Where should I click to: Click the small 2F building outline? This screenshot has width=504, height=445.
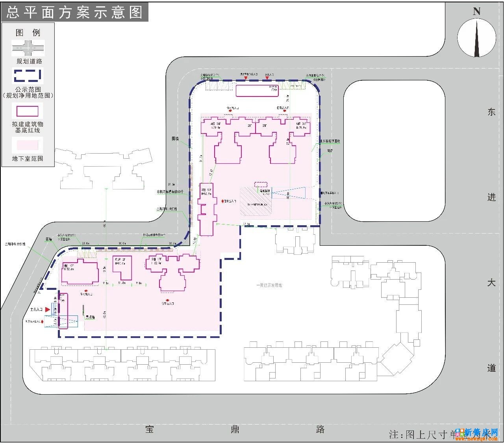coord(122,269)
